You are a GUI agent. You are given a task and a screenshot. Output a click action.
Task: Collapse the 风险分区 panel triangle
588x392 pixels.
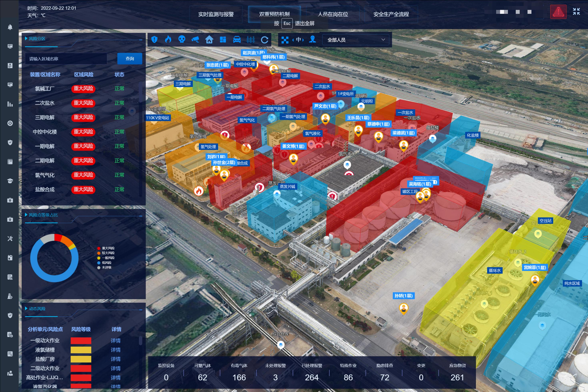coord(26,38)
